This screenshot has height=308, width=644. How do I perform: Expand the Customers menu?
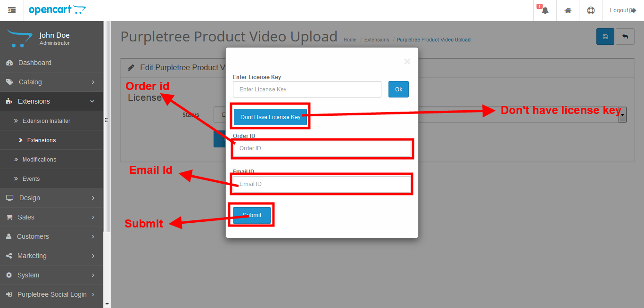click(51, 236)
